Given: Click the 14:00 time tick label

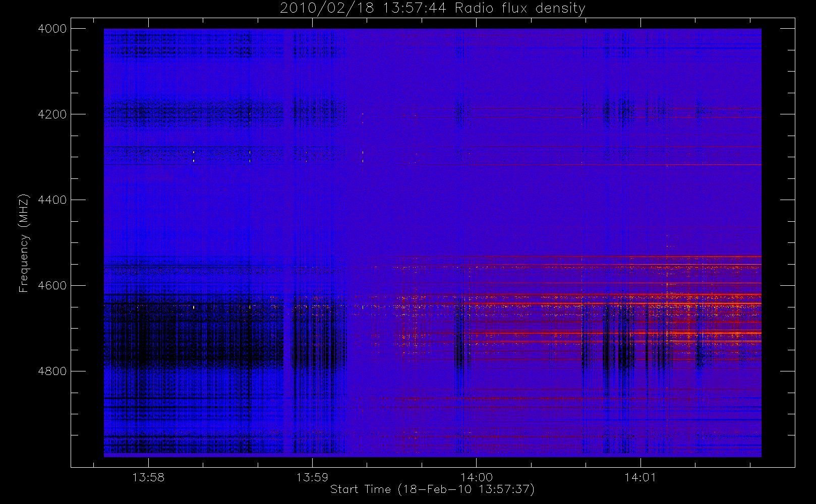Looking at the screenshot, I should point(477,477).
